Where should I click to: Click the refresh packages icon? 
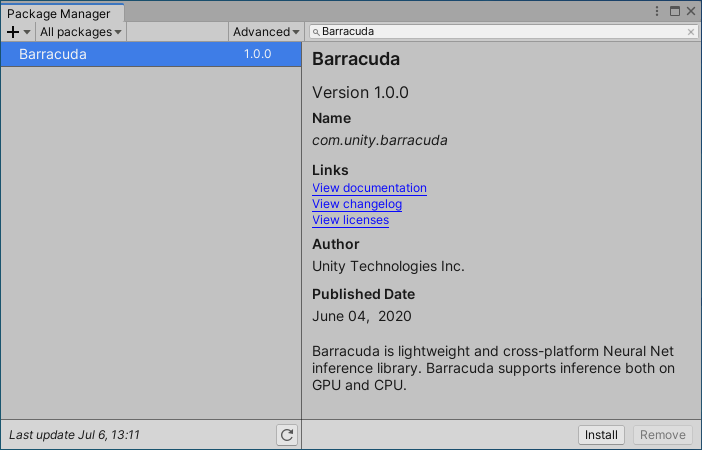(x=287, y=435)
